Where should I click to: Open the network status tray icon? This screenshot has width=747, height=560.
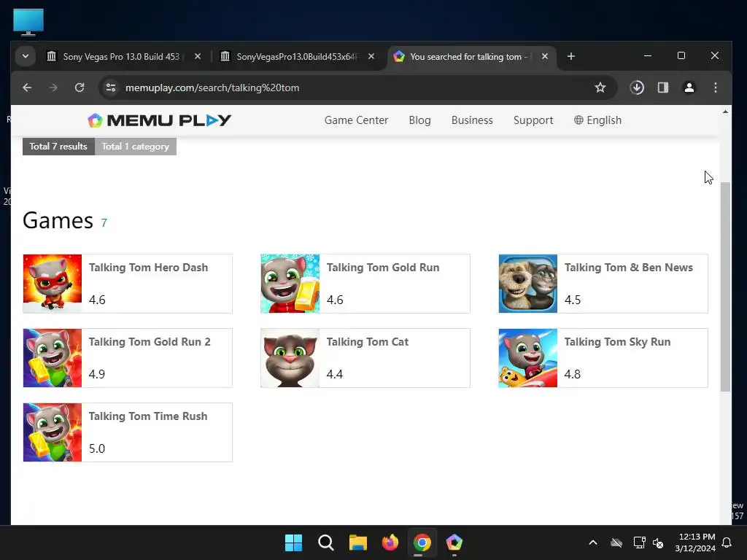click(639, 542)
